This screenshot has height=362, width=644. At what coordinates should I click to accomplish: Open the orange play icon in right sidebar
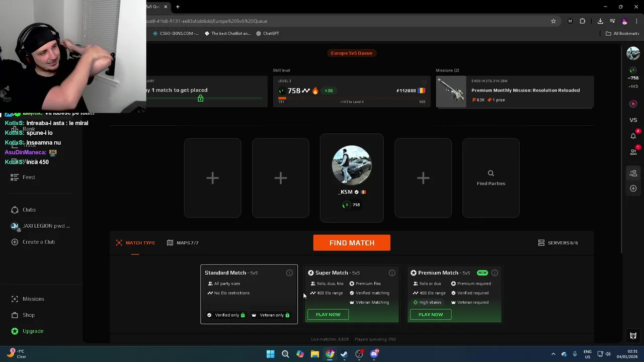click(x=633, y=104)
